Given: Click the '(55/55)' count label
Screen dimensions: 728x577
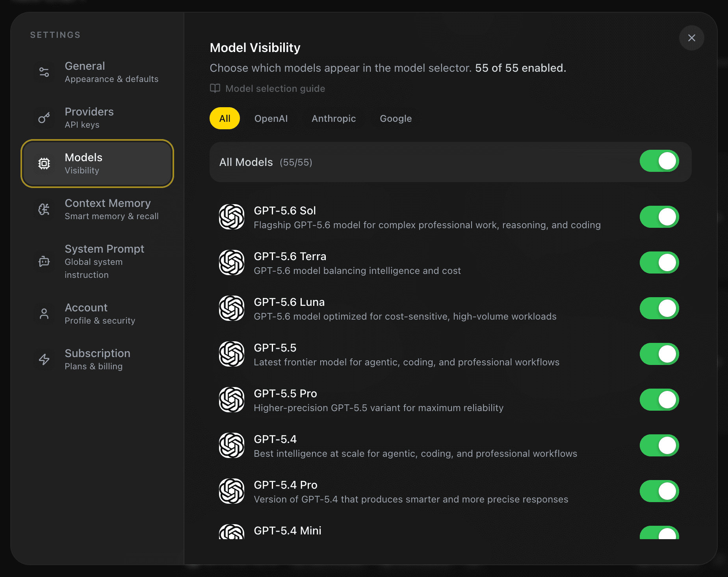Looking at the screenshot, I should (296, 162).
